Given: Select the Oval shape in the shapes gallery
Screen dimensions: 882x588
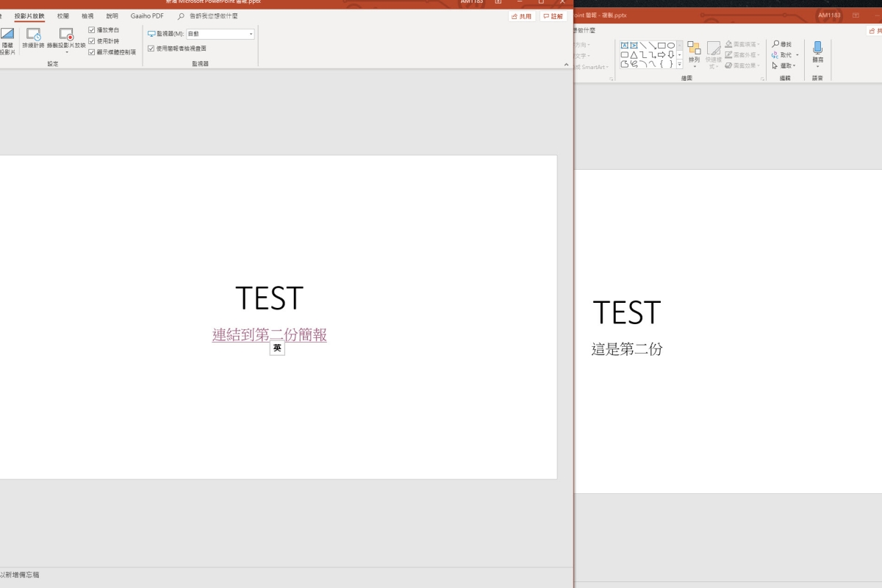Looking at the screenshot, I should (x=670, y=46).
